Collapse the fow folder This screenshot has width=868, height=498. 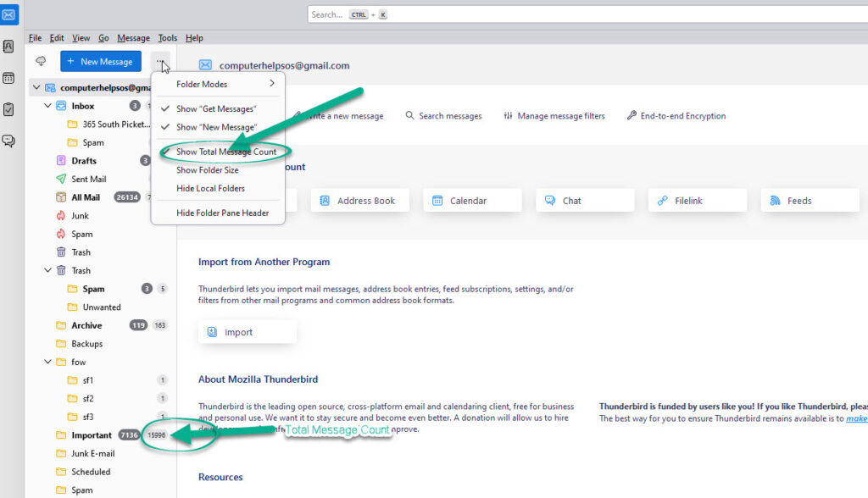tap(48, 362)
